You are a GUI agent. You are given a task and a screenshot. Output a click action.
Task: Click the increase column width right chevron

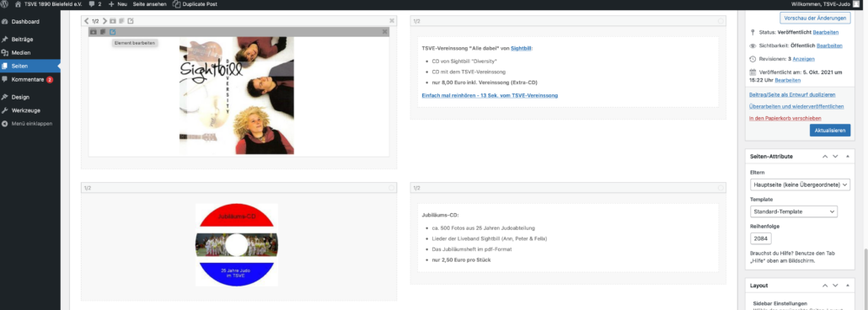(x=104, y=21)
